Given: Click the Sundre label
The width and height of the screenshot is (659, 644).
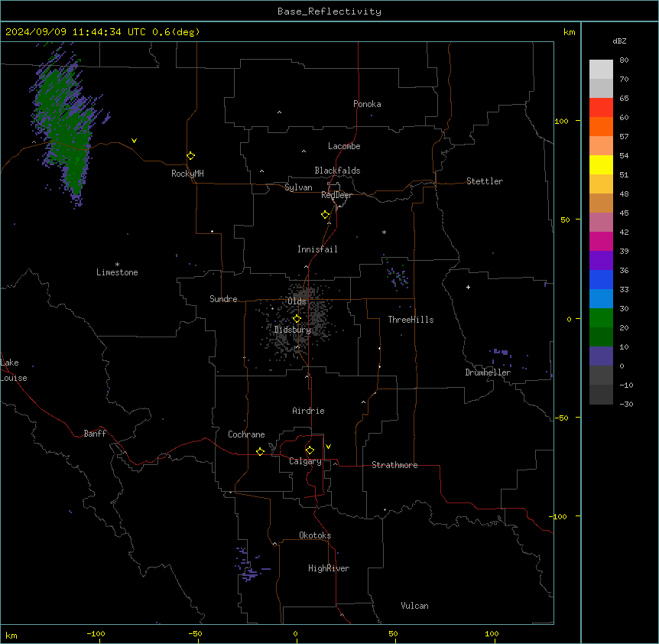Looking at the screenshot, I should pyautogui.click(x=223, y=299).
